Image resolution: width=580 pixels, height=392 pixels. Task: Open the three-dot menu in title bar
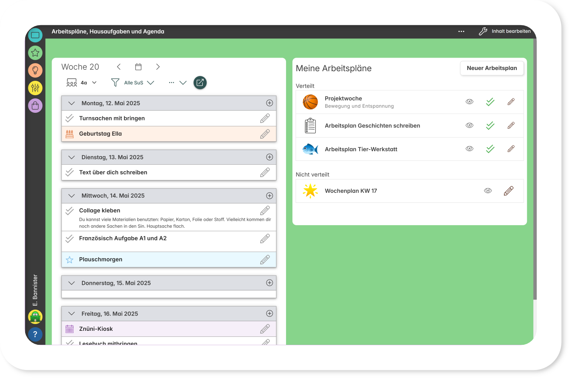coord(461,32)
